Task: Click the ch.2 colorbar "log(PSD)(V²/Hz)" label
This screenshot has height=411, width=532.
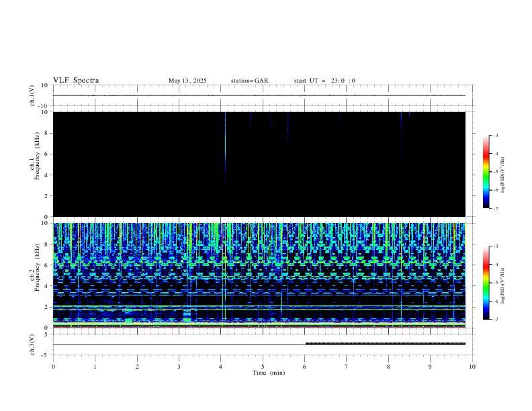Action: pos(502,286)
